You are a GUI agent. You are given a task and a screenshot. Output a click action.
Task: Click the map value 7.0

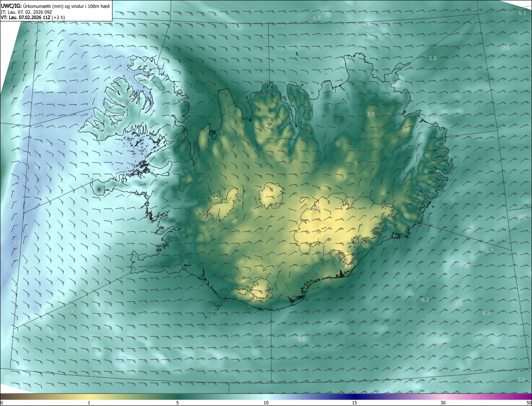[521, 380]
